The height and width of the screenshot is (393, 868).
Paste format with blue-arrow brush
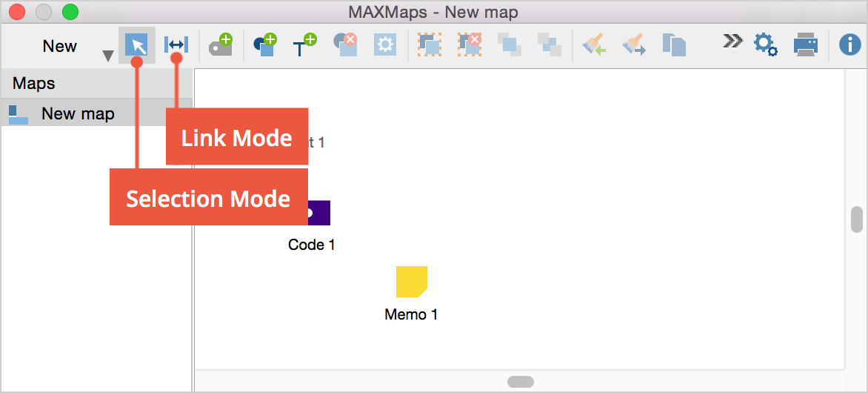(x=635, y=45)
